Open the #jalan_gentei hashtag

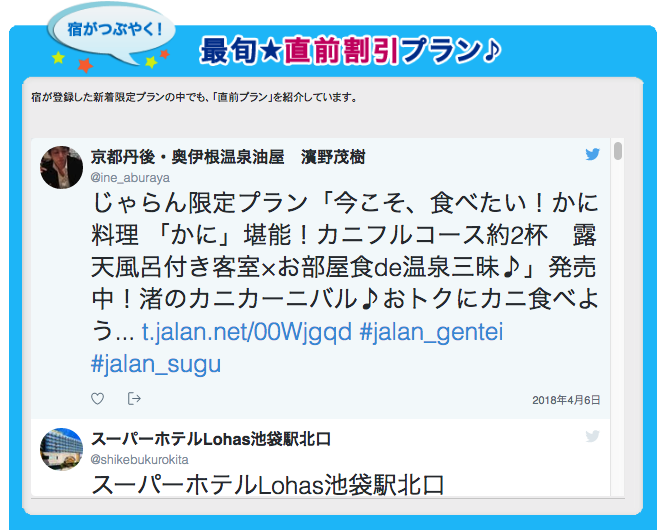click(431, 332)
